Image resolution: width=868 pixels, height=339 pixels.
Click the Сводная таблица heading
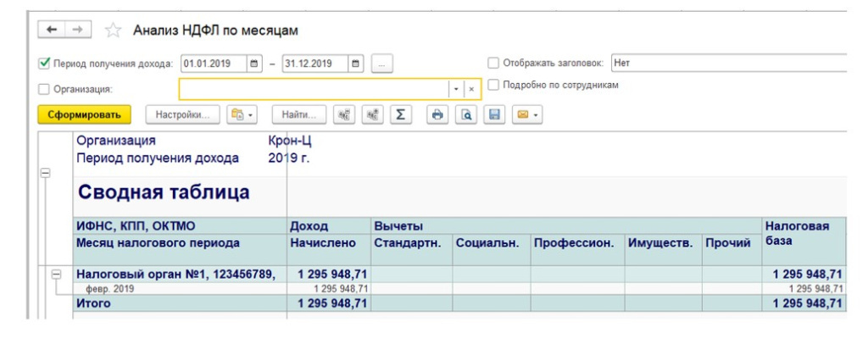164,192
